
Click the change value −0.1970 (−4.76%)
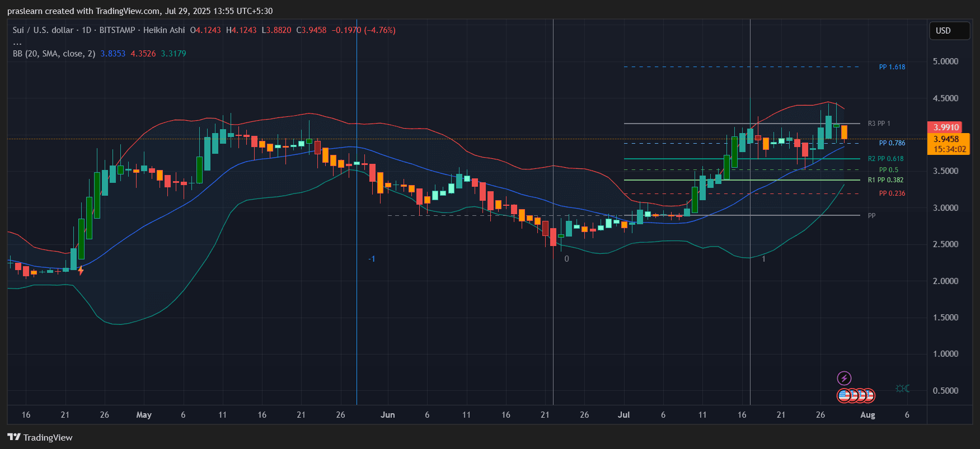(x=364, y=30)
